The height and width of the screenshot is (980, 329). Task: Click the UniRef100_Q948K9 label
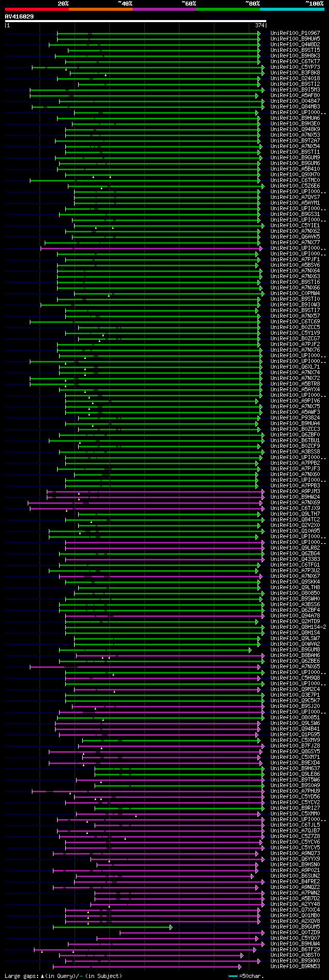295,129
